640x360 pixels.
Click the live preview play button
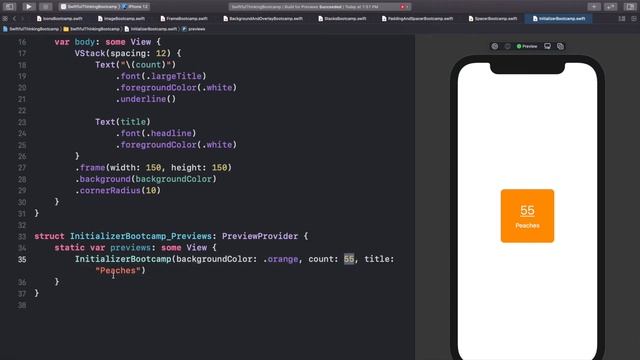point(495,46)
